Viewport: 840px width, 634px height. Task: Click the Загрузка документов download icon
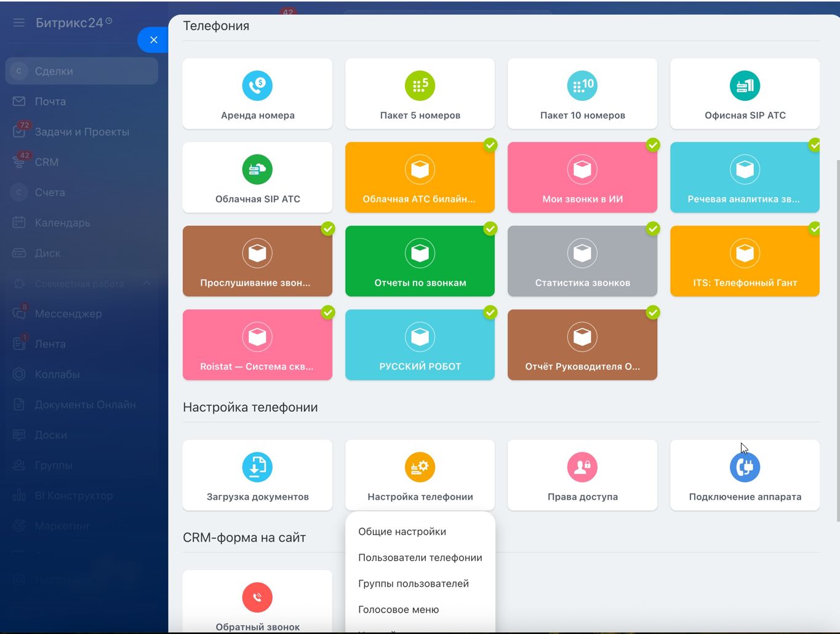pos(257,467)
